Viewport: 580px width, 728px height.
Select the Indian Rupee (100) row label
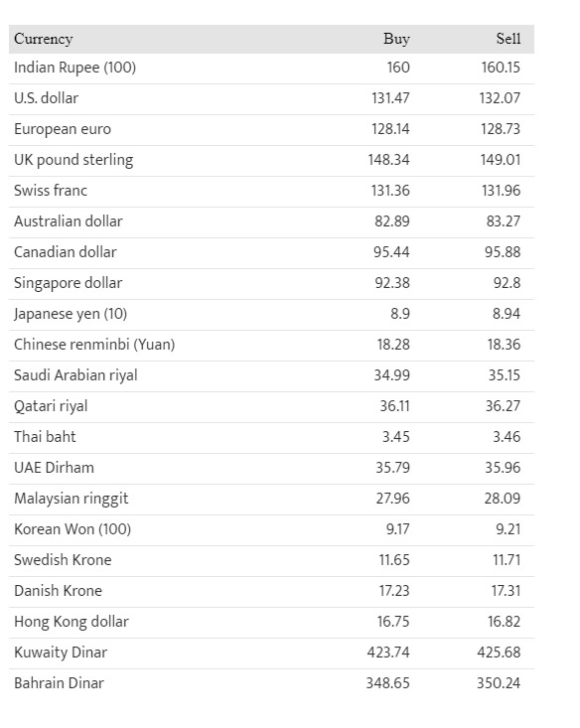point(74,68)
